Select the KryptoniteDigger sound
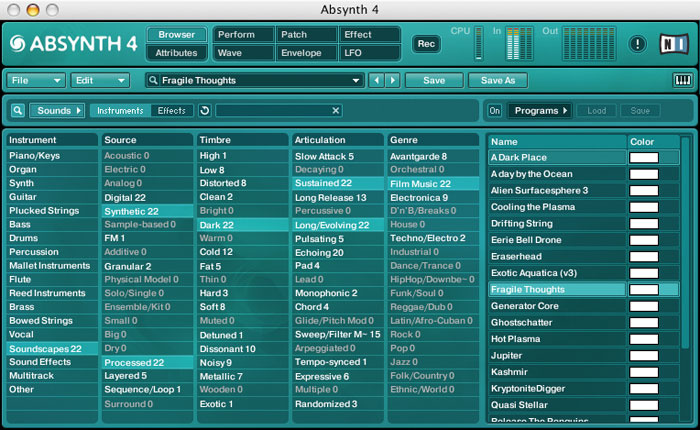This screenshot has width=700, height=430. click(557, 388)
